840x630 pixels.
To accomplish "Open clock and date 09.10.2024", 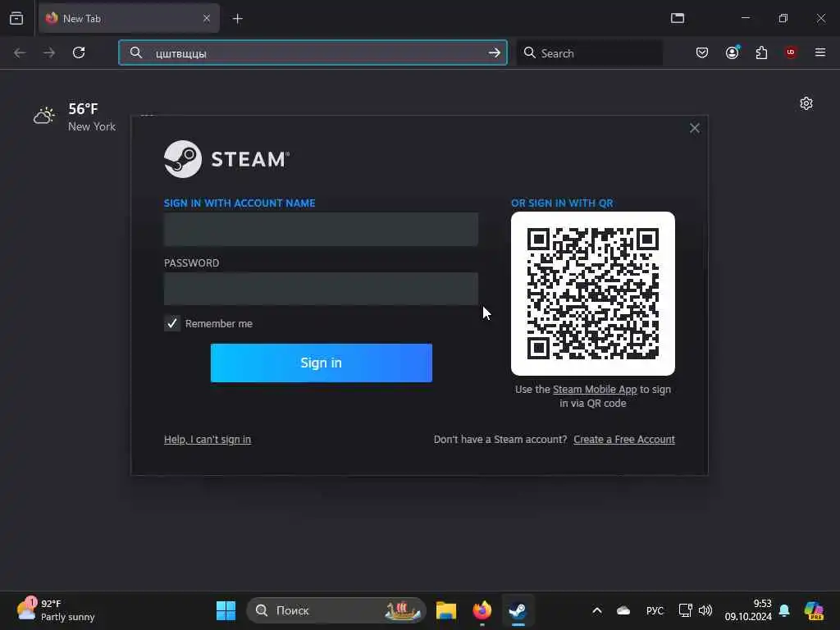I will point(748,610).
